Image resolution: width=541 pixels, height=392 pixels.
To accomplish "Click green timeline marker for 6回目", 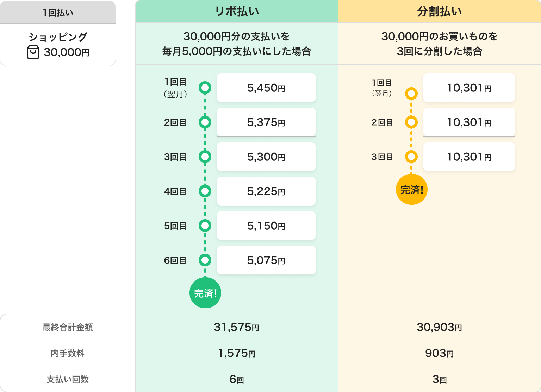I will 205,260.
